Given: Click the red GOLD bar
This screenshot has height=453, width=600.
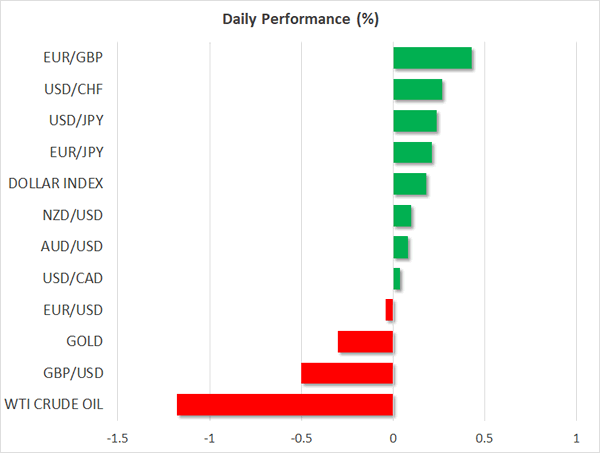Looking at the screenshot, I should [365, 342].
